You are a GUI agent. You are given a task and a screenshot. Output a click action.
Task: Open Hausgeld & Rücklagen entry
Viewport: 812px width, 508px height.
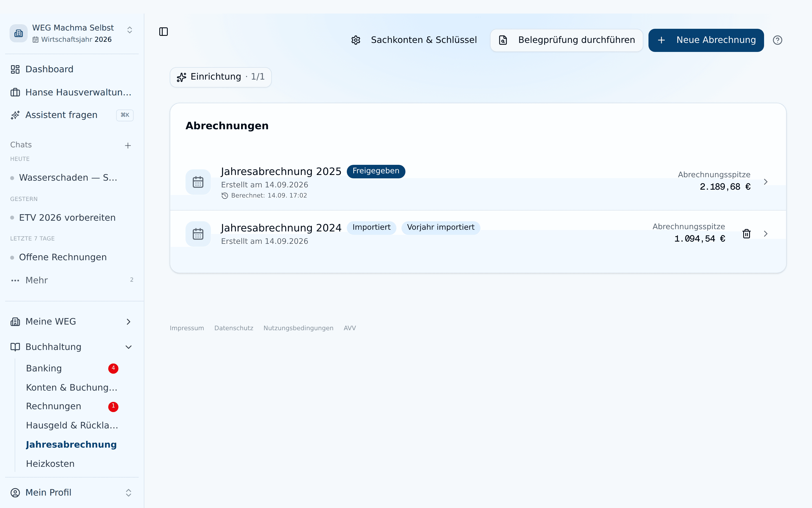coord(72,425)
